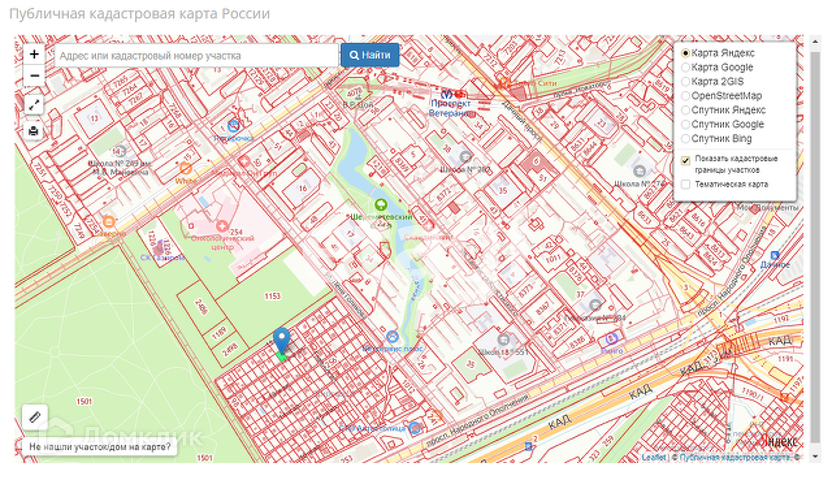
Task: Activate the ruler measurement tool
Action: click(x=34, y=417)
